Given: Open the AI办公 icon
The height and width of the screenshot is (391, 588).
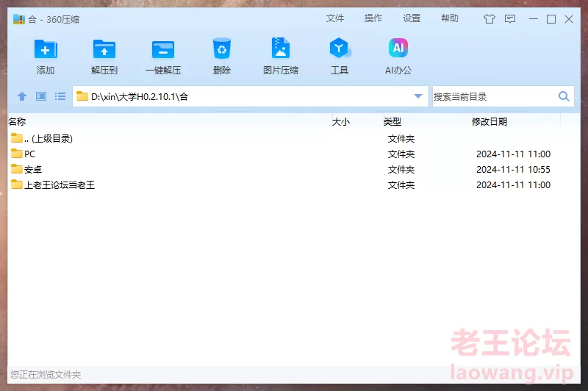Looking at the screenshot, I should coord(398,48).
